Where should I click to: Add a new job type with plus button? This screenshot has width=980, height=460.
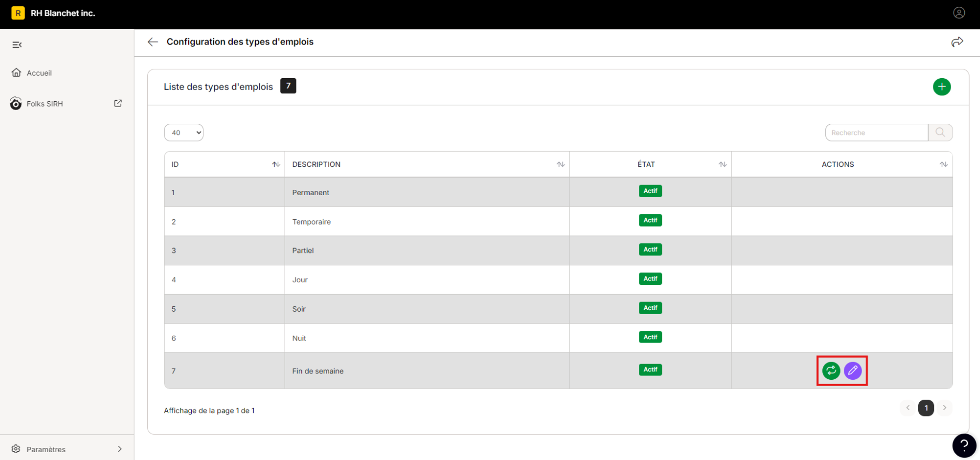(x=941, y=87)
